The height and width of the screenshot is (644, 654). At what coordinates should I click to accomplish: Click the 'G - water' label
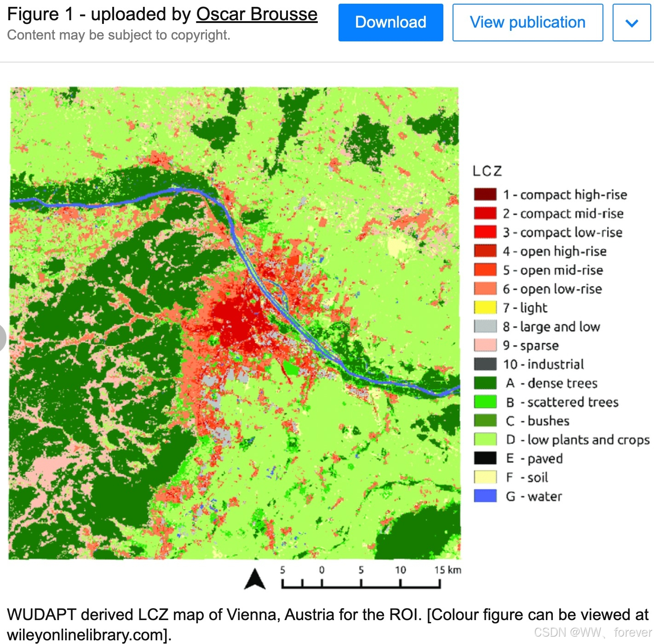point(534,496)
